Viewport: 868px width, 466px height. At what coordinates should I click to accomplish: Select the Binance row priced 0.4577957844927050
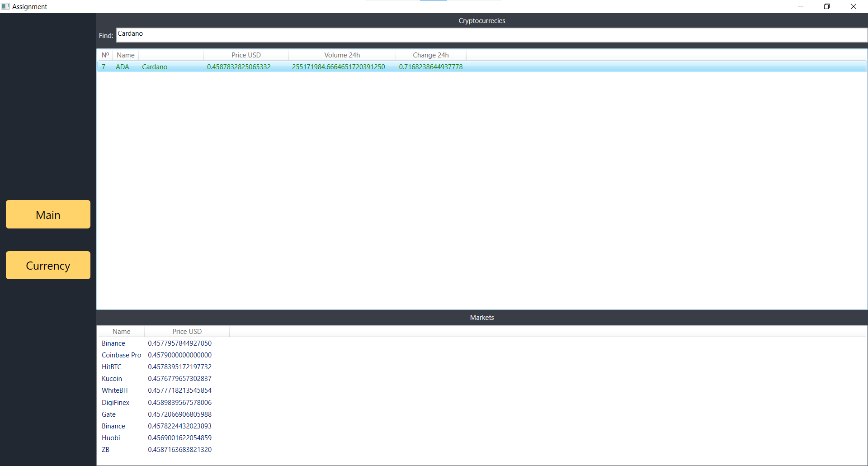(x=482, y=343)
